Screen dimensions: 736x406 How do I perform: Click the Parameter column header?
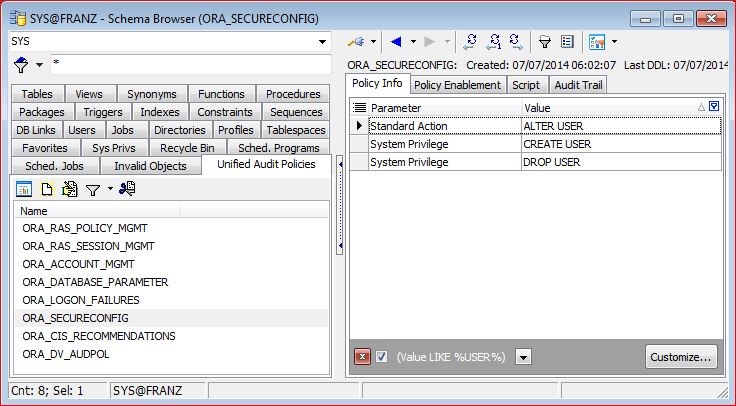coord(445,107)
